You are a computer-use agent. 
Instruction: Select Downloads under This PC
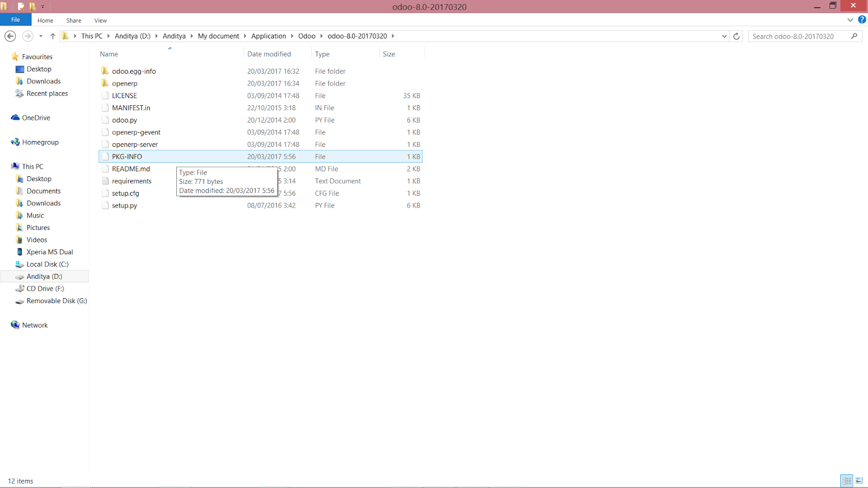tap(43, 203)
